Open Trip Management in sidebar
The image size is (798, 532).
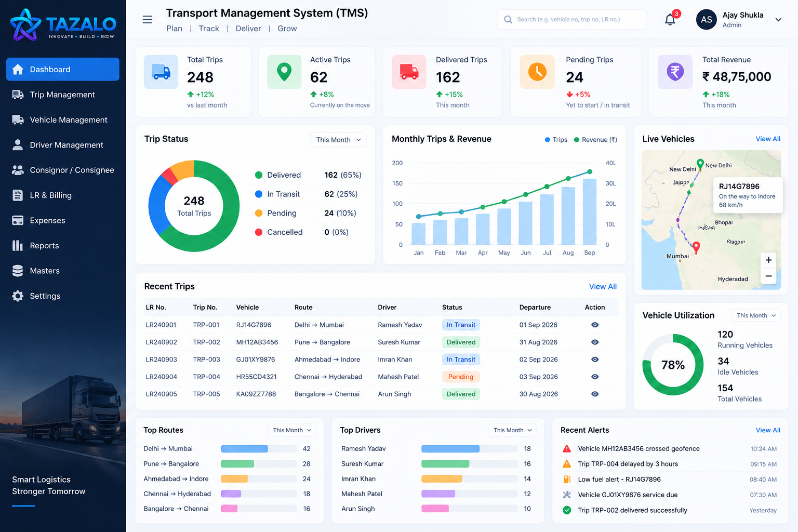point(63,95)
